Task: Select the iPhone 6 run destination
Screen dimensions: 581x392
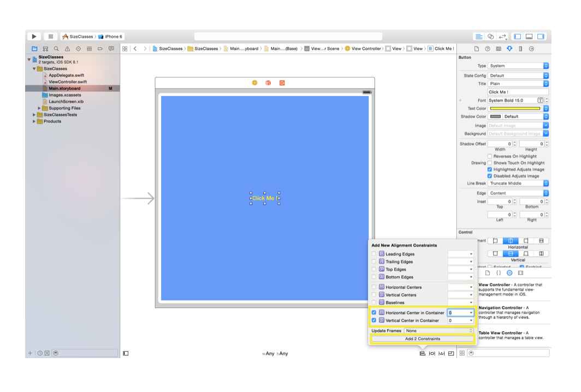Action: click(110, 37)
